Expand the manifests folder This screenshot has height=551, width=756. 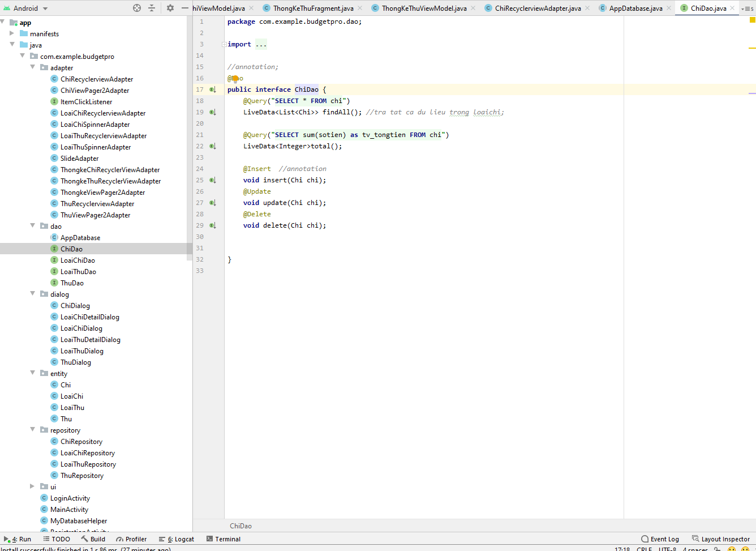[x=12, y=33]
